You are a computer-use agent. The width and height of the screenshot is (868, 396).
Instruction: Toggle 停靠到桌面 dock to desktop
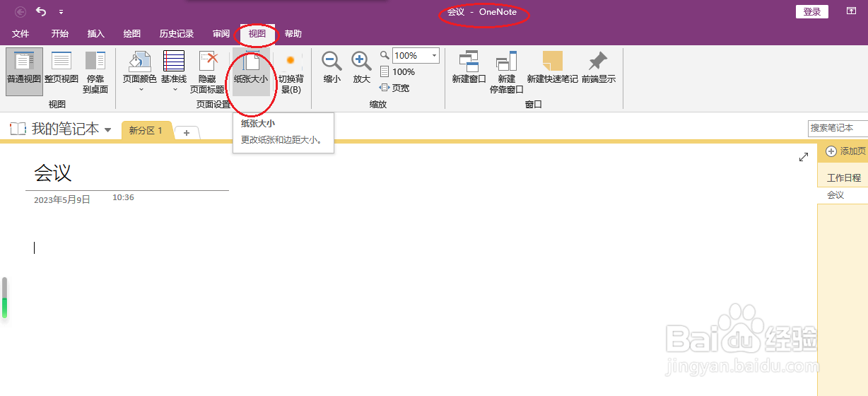click(x=95, y=71)
